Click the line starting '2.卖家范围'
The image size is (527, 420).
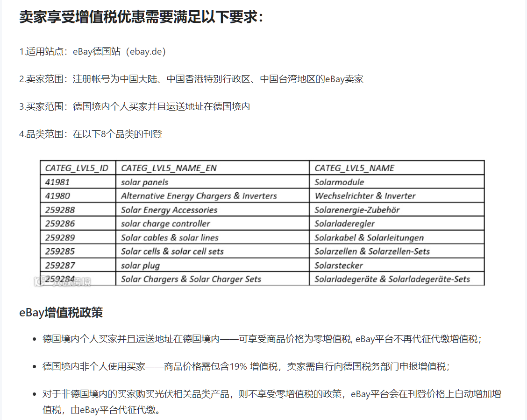coord(191,79)
